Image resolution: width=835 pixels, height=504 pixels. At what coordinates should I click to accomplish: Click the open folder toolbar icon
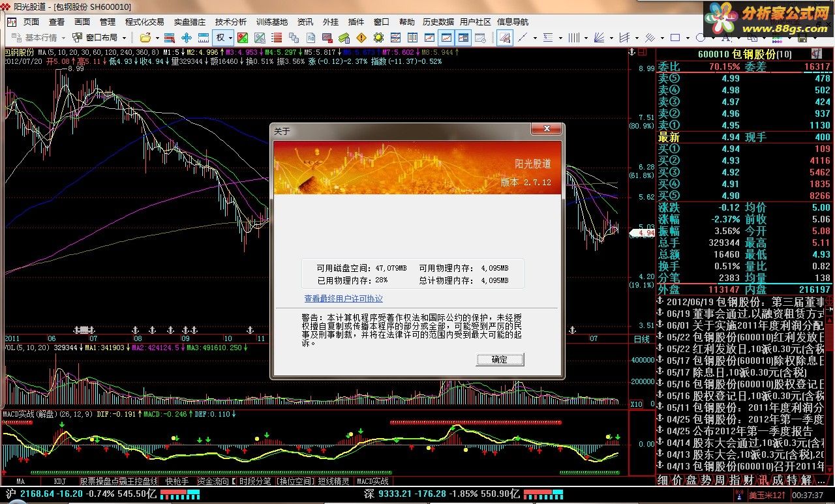tap(145, 38)
